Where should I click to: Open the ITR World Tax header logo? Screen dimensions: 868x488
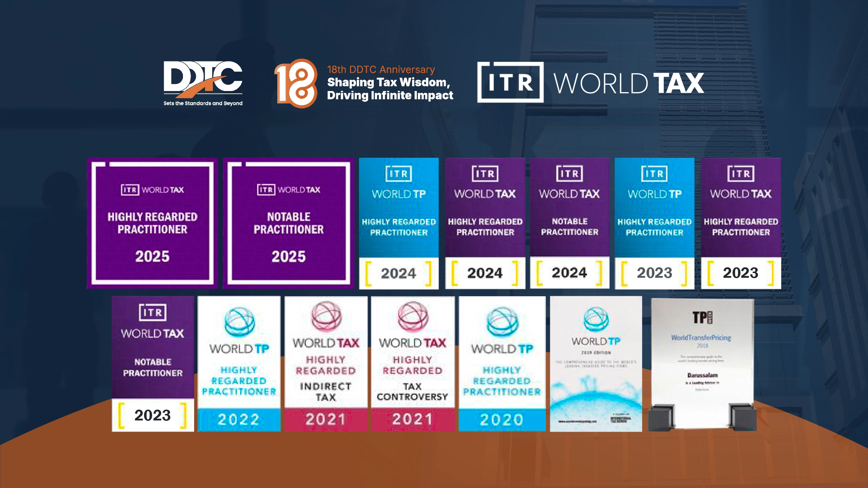(x=589, y=83)
